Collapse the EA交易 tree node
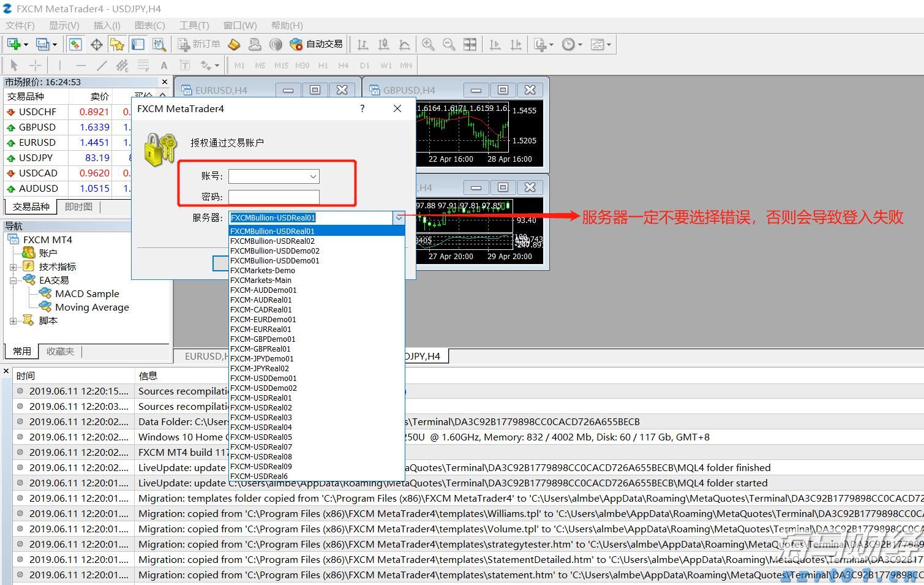The image size is (924, 585). pos(14,280)
